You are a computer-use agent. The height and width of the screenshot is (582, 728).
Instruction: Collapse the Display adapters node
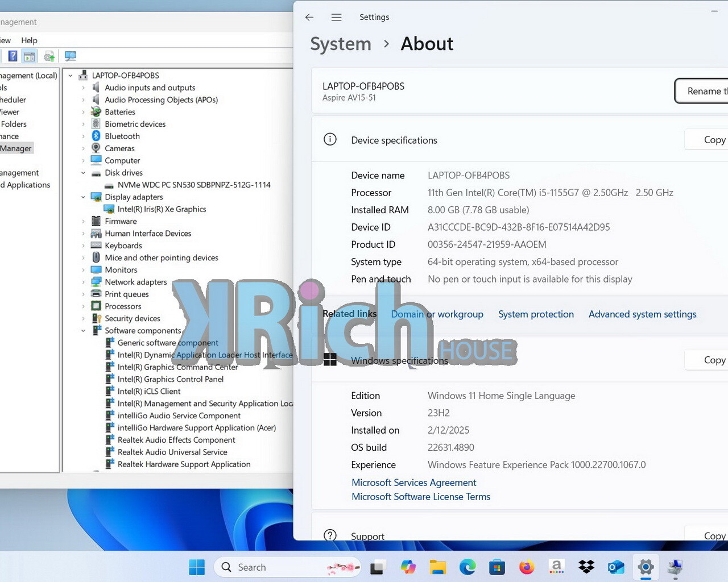click(x=83, y=197)
